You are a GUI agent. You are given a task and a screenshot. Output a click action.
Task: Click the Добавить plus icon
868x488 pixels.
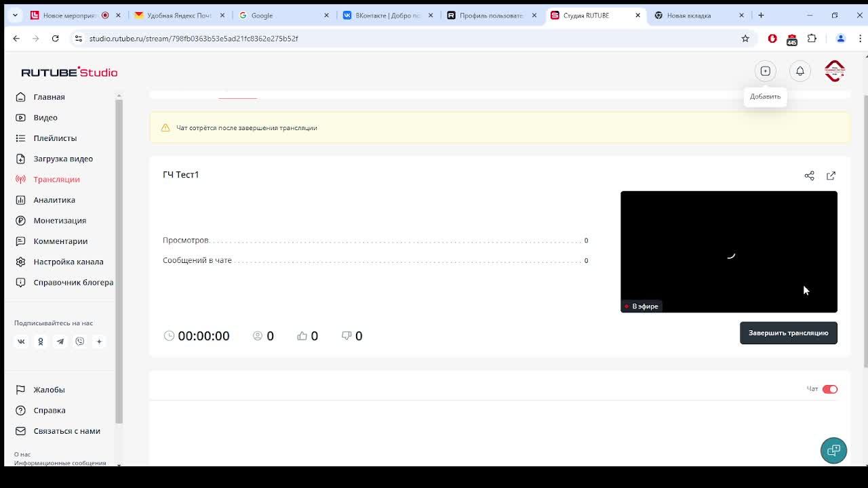click(765, 71)
